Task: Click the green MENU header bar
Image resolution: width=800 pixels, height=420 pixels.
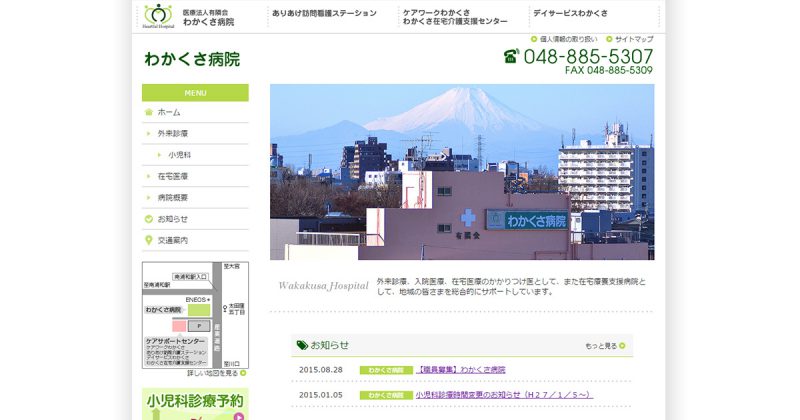Action: [195, 93]
